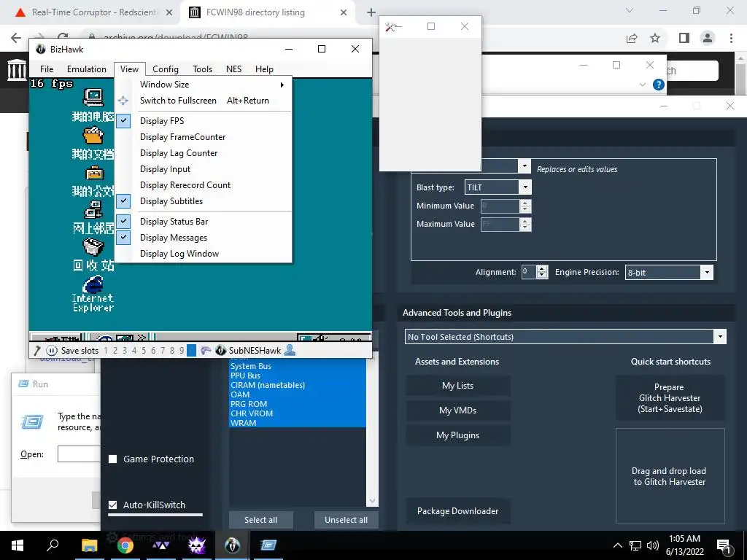Screen dimensions: 747x560
Task: Open Chrome three-dot menu
Action: [x=731, y=38]
